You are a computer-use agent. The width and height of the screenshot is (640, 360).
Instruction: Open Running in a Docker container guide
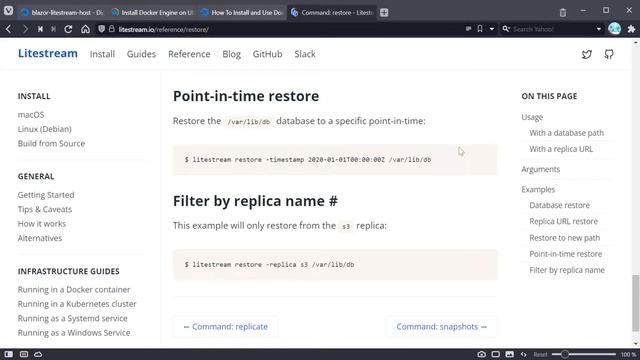tap(74, 289)
